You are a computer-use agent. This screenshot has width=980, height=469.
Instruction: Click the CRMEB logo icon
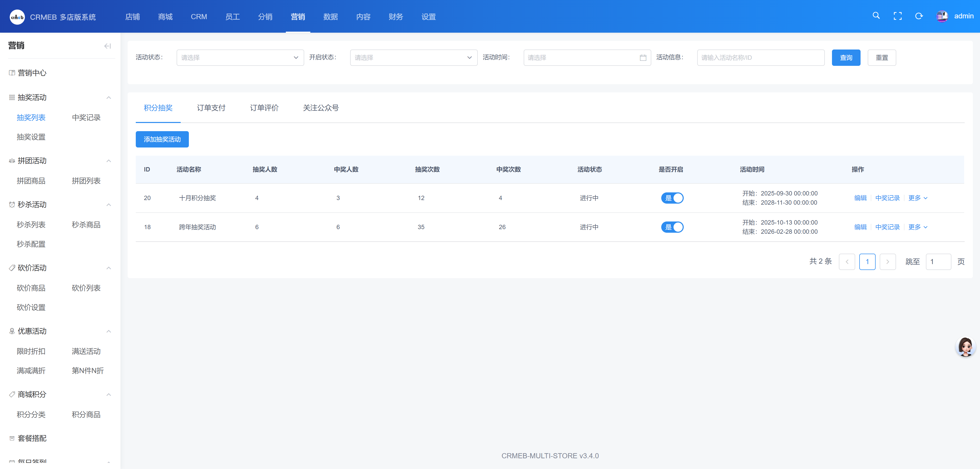coord(17,17)
